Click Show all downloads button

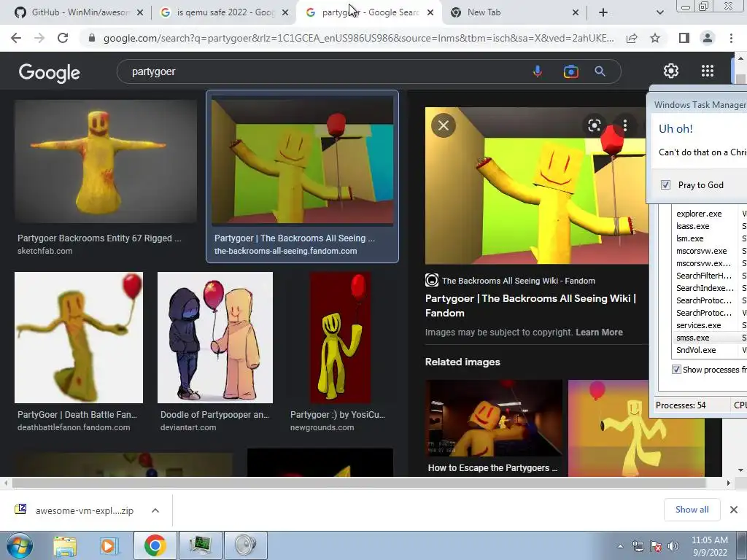[692, 510]
